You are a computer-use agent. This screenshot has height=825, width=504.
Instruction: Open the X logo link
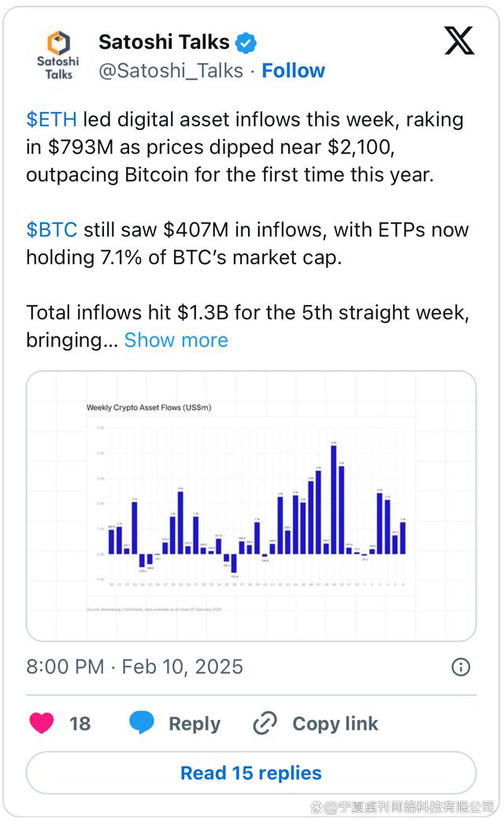[459, 40]
